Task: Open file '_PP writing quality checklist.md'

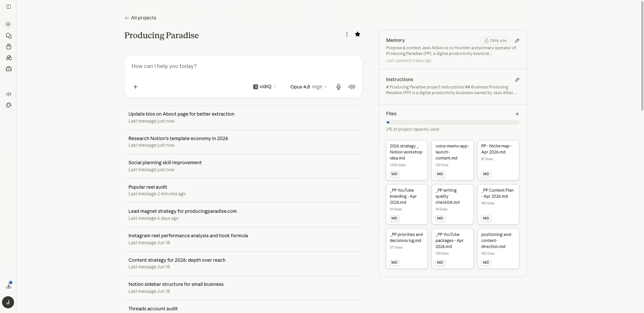Action: tap(452, 204)
